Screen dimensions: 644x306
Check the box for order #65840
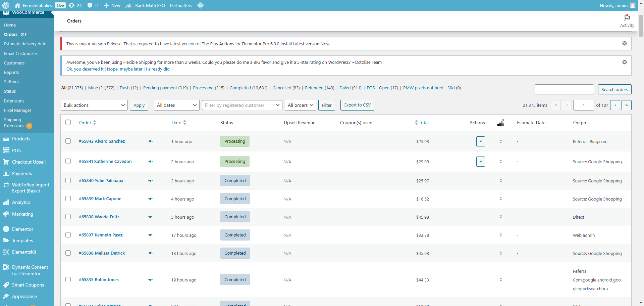click(68, 180)
